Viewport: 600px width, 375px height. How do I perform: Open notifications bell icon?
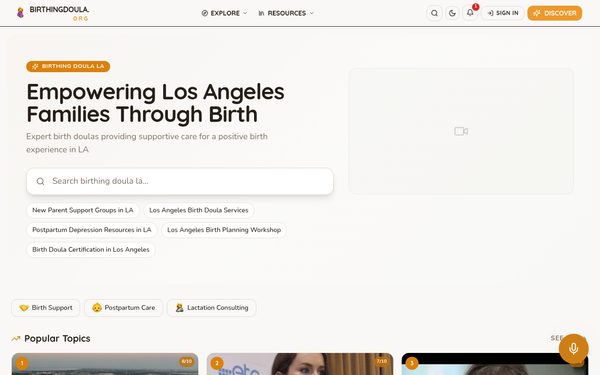click(470, 13)
